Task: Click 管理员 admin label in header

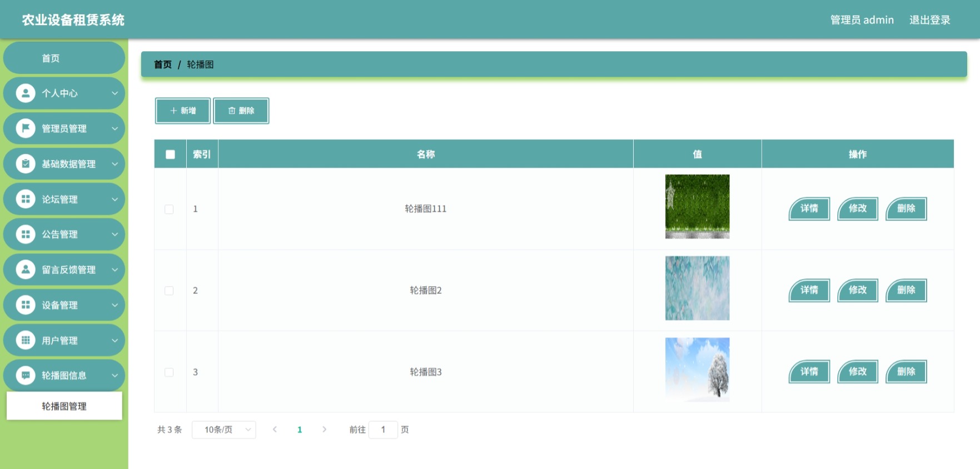Action: pyautogui.click(x=862, y=20)
